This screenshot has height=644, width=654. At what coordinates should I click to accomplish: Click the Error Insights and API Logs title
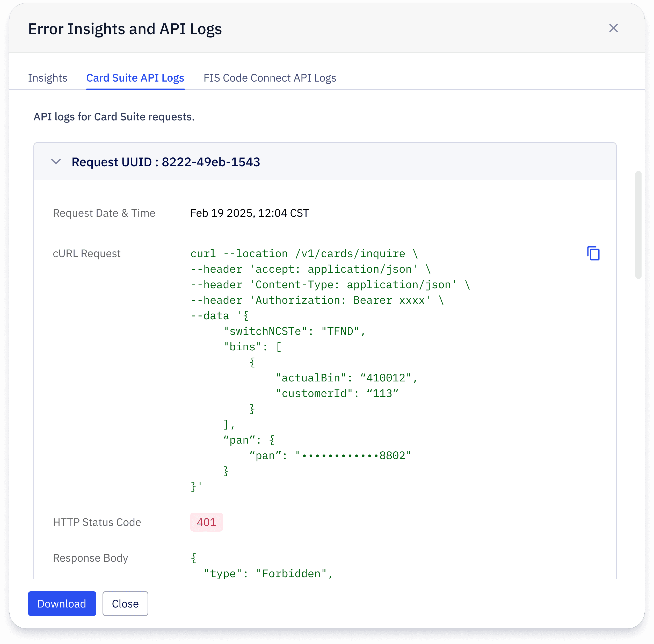(x=125, y=29)
